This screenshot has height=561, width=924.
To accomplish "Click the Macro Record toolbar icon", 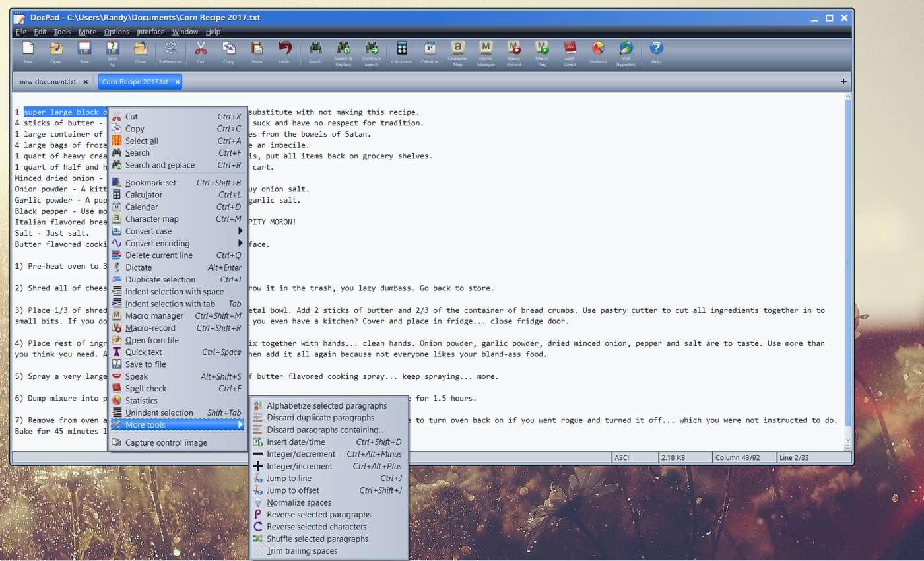I will click(x=514, y=53).
